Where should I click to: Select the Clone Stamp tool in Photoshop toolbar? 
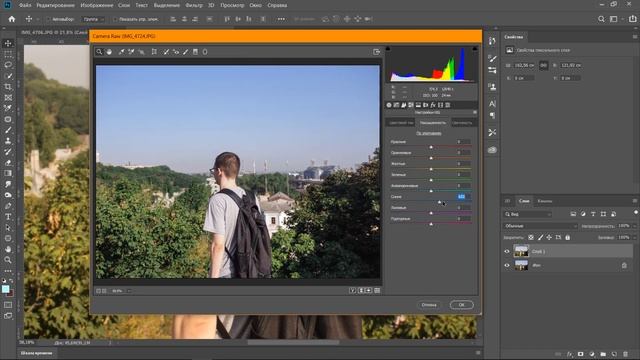(x=8, y=141)
